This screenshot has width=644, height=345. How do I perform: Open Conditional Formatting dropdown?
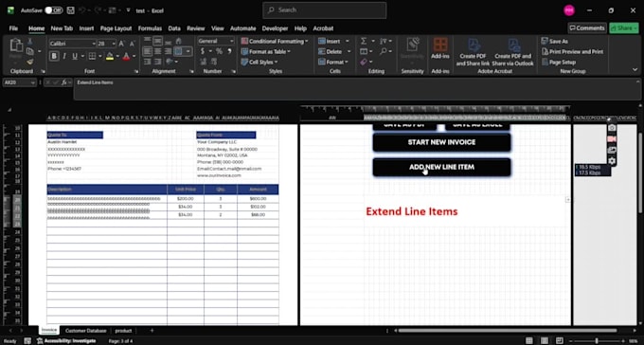pos(275,41)
